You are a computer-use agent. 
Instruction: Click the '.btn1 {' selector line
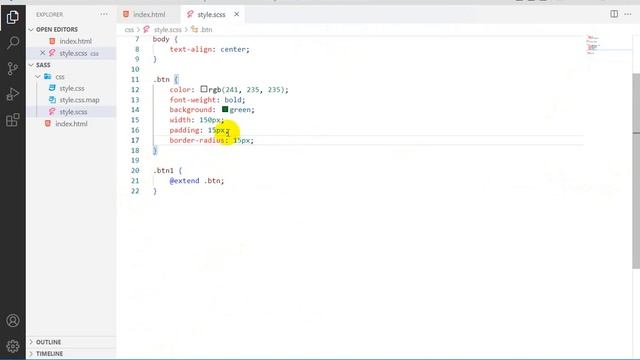click(168, 171)
